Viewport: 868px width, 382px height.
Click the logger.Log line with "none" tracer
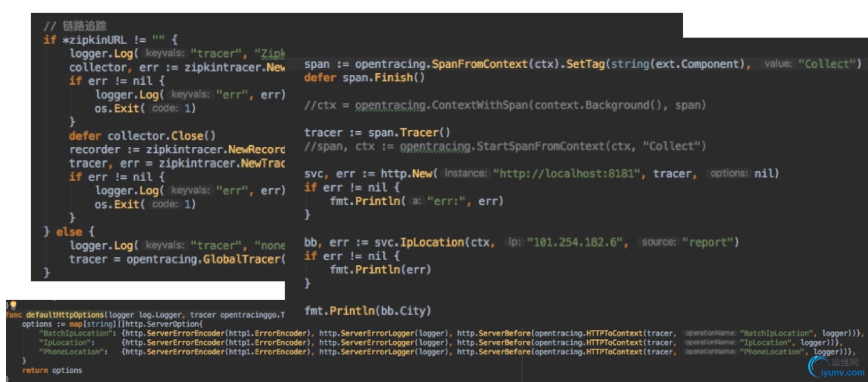click(177, 246)
